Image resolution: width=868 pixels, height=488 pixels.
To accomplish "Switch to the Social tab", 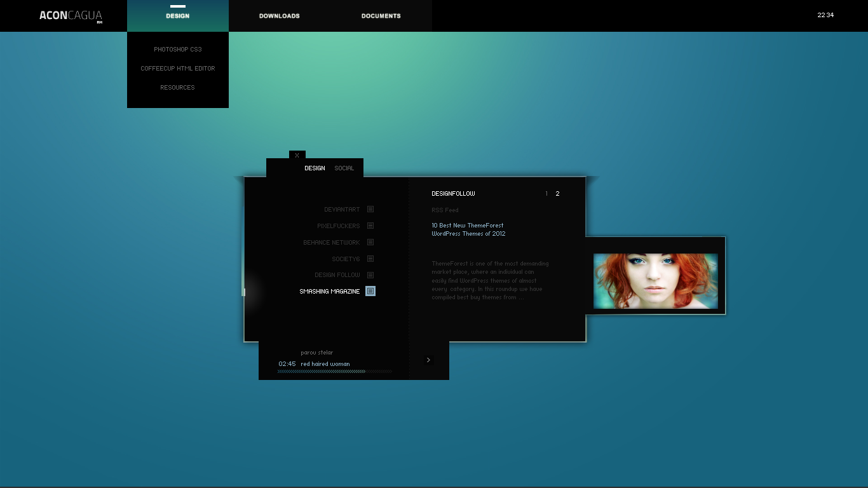I will pyautogui.click(x=344, y=168).
